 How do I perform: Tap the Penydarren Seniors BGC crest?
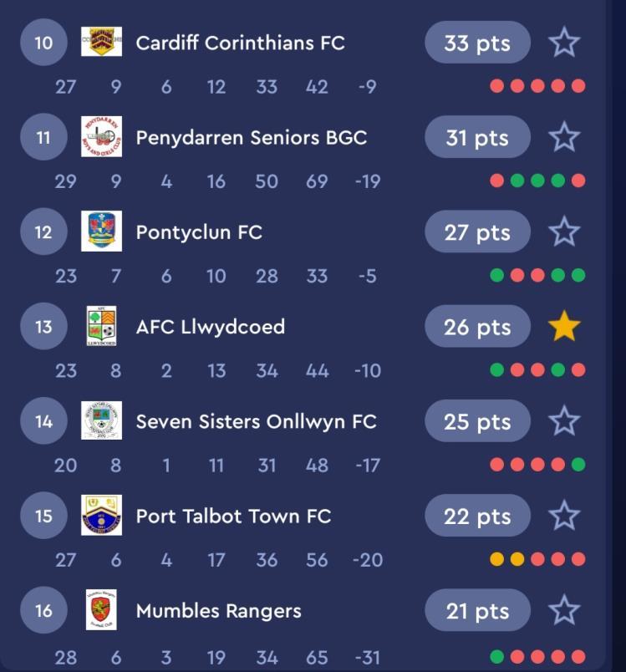click(101, 137)
